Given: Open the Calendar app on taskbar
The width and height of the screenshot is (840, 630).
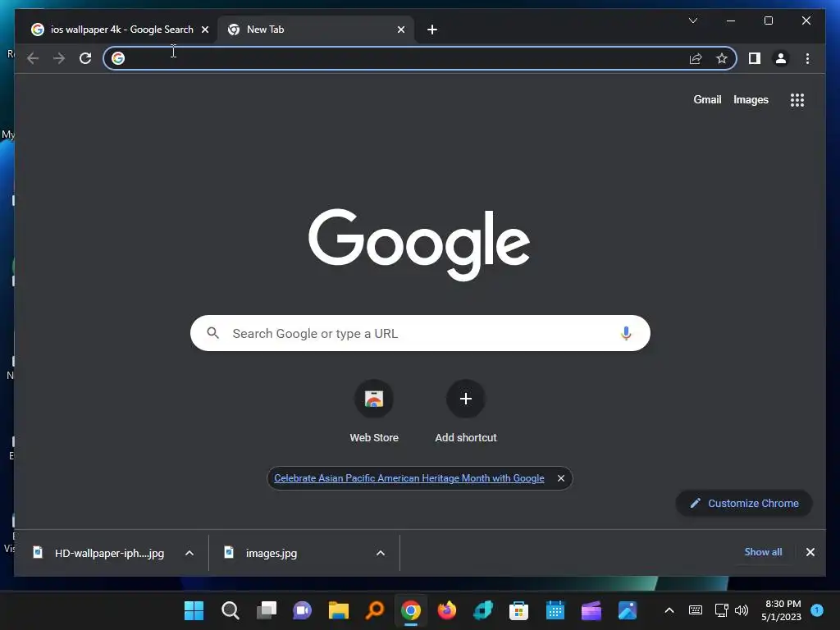Looking at the screenshot, I should (555, 610).
